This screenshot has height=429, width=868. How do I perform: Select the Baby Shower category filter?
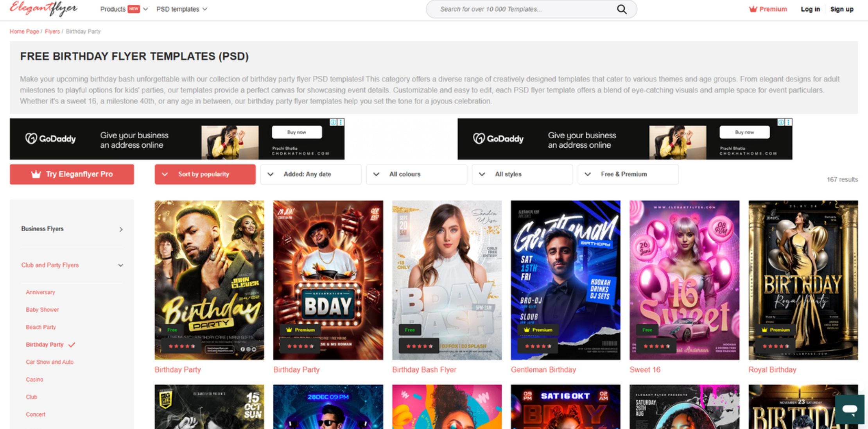pos(42,309)
